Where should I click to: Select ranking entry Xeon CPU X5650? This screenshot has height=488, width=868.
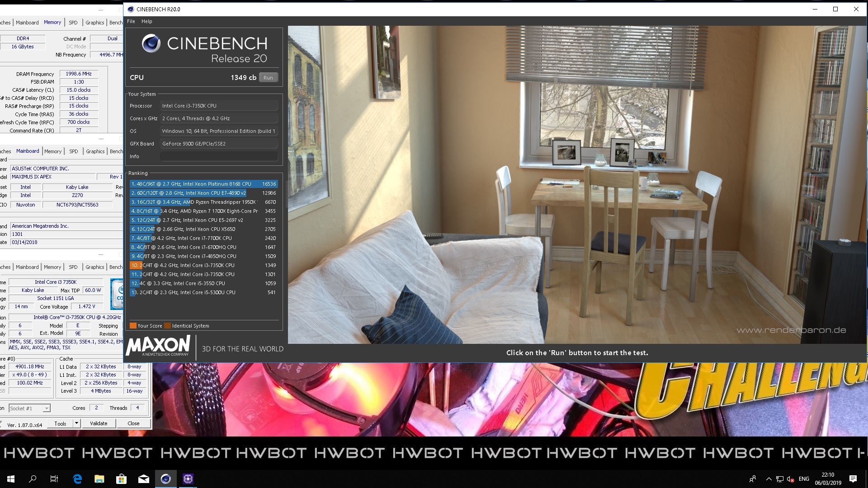(x=203, y=229)
